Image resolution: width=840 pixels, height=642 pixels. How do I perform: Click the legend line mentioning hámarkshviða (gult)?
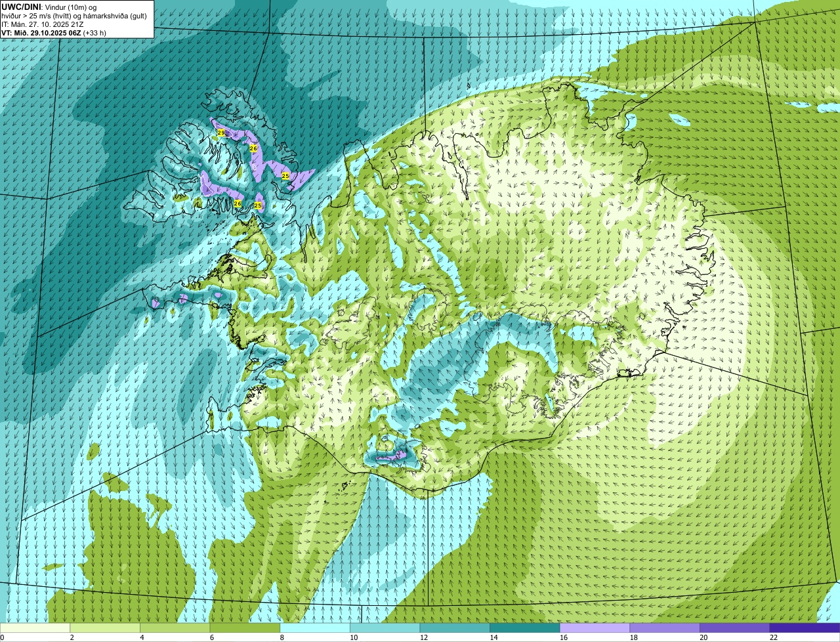click(x=74, y=16)
